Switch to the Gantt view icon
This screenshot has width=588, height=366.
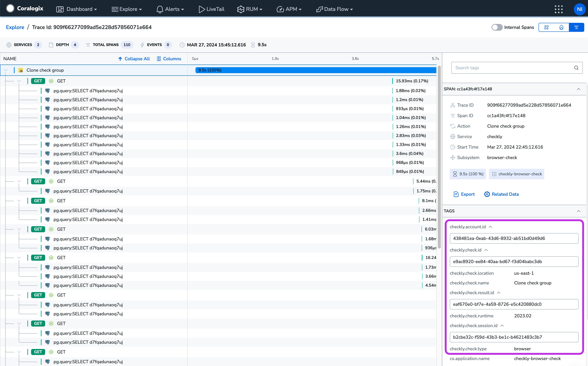coord(576,27)
